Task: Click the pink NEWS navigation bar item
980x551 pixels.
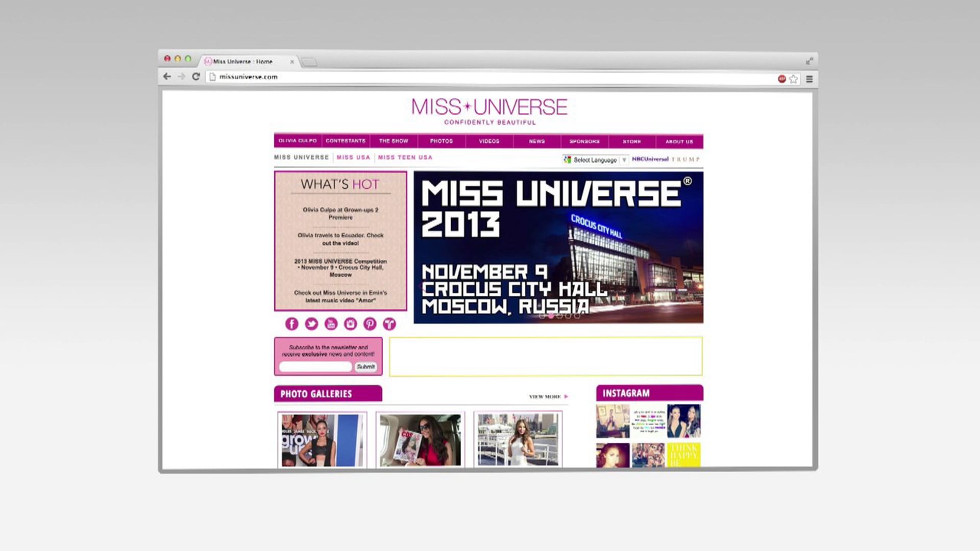Action: 536,141
